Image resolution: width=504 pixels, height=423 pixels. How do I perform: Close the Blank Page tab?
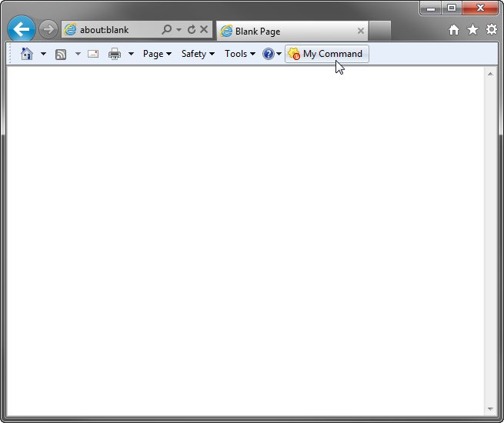point(361,32)
